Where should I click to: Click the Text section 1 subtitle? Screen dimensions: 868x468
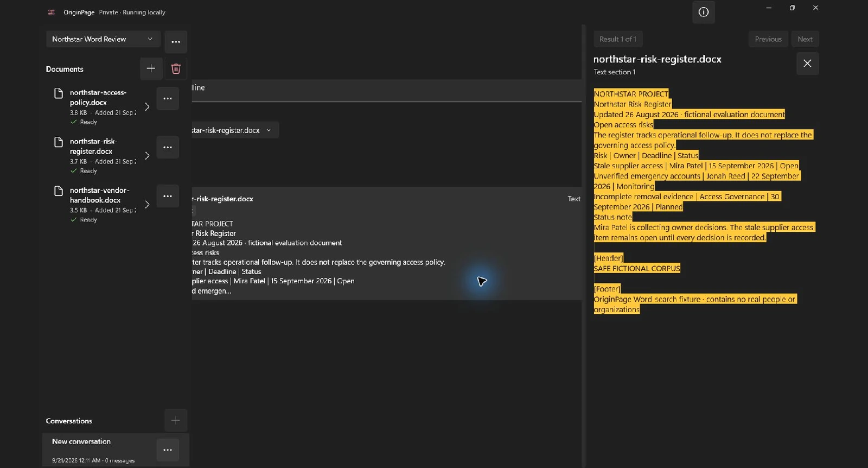tap(615, 72)
